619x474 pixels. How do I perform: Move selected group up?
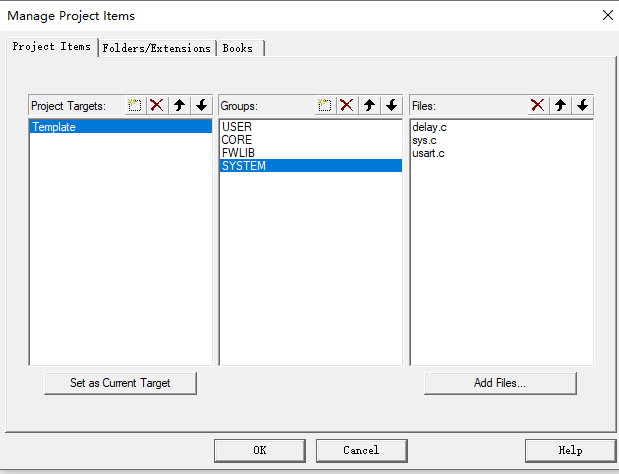click(370, 105)
